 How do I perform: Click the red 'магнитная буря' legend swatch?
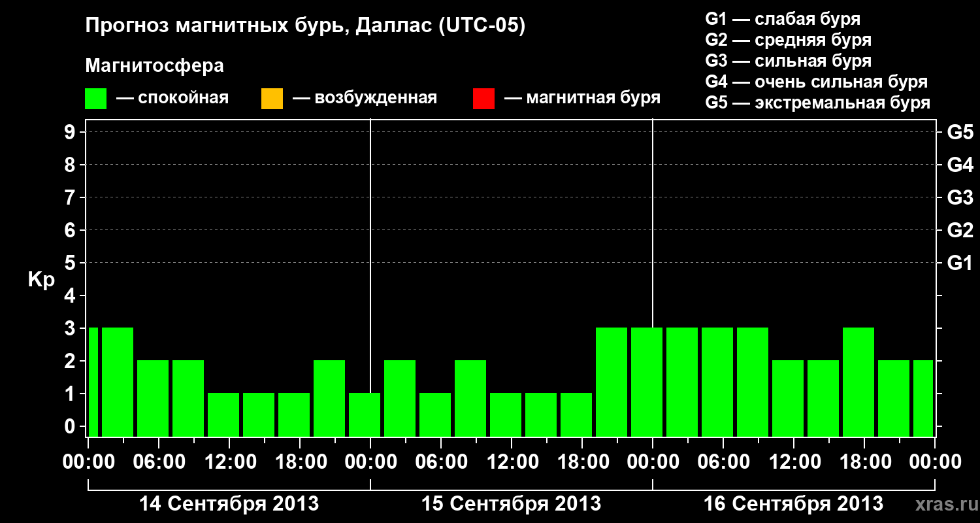coord(483,99)
